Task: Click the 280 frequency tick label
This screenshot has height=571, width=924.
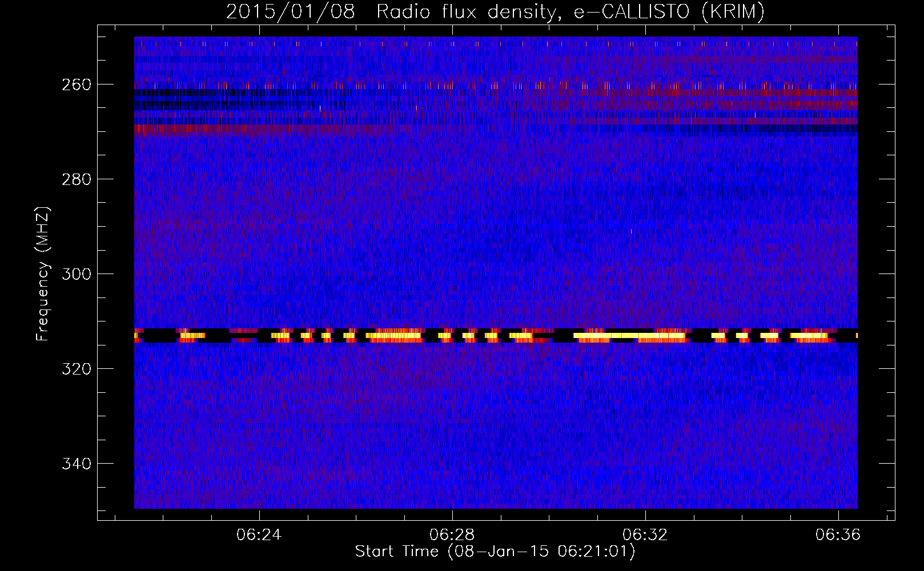Action: [76, 179]
